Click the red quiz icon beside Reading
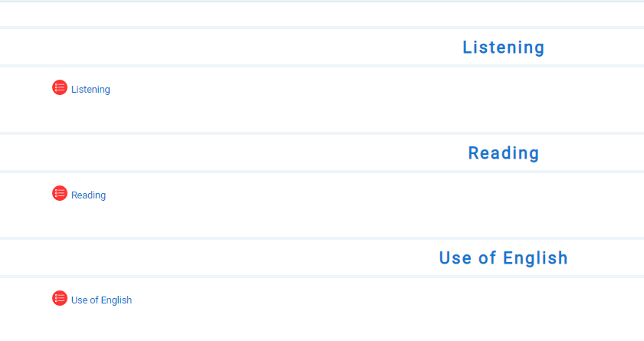 60,194
